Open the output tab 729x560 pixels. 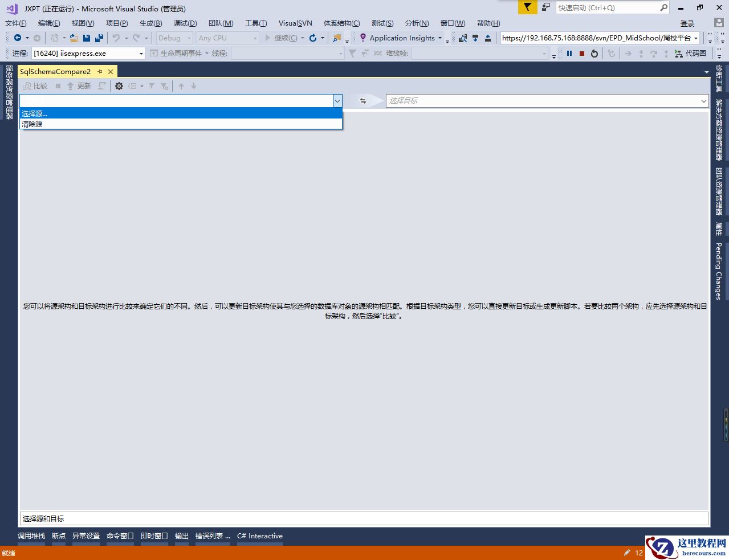(x=182, y=536)
